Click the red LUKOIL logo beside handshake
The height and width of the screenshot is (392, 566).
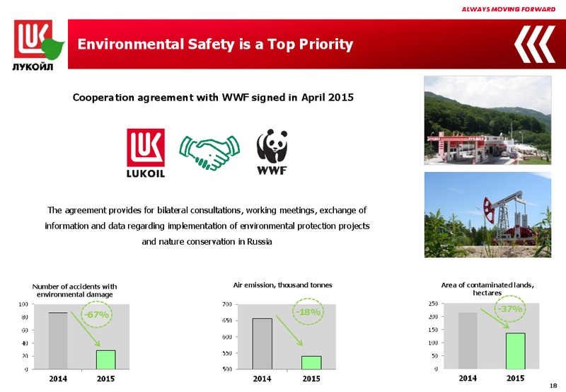coord(146,153)
